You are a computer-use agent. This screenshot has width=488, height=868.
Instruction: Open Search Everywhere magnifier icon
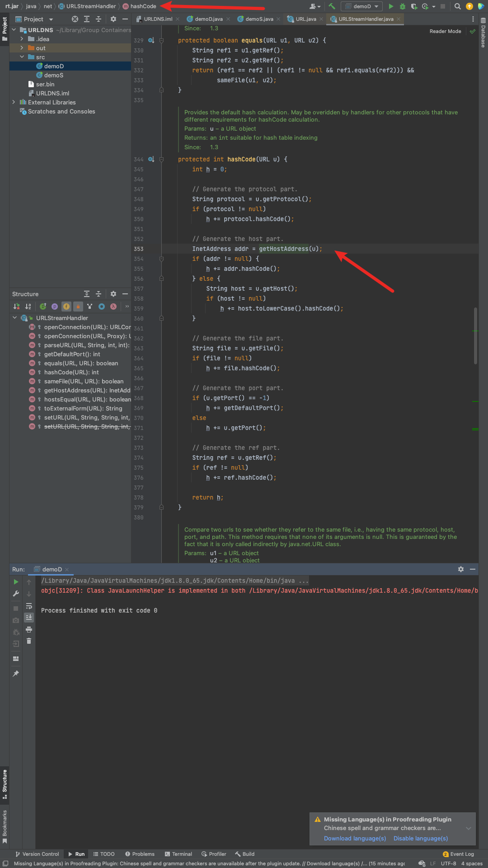(457, 6)
